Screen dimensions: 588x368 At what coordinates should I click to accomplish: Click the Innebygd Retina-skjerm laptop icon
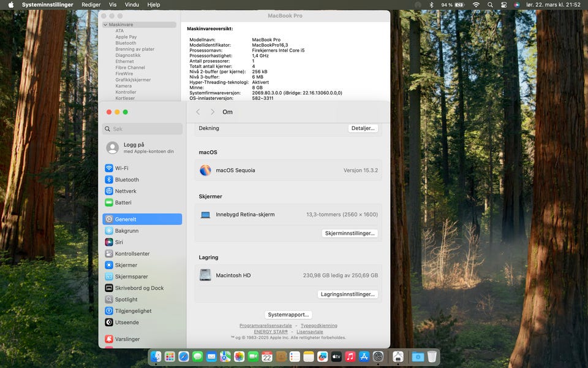[x=205, y=215]
